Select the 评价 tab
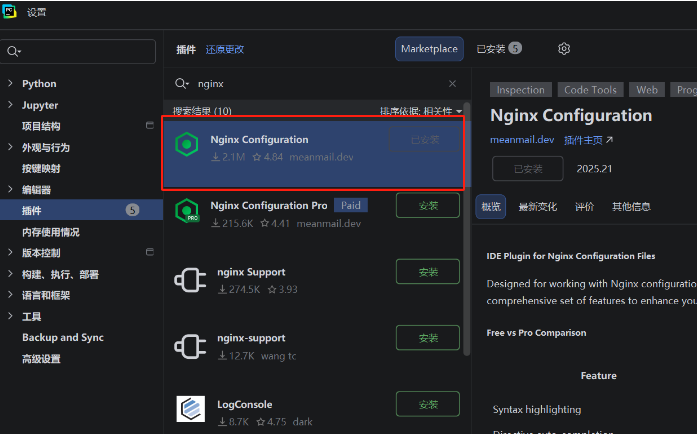The image size is (697, 434). point(585,207)
